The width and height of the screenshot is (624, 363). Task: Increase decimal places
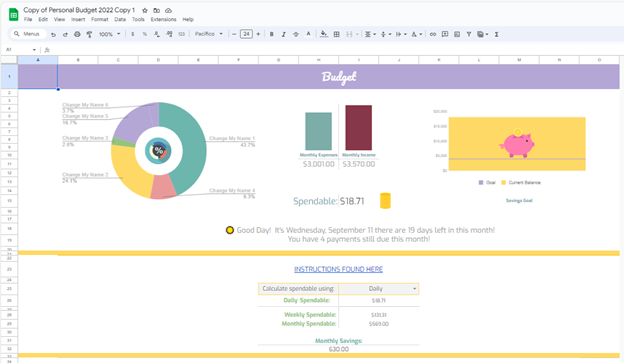[x=169, y=34]
